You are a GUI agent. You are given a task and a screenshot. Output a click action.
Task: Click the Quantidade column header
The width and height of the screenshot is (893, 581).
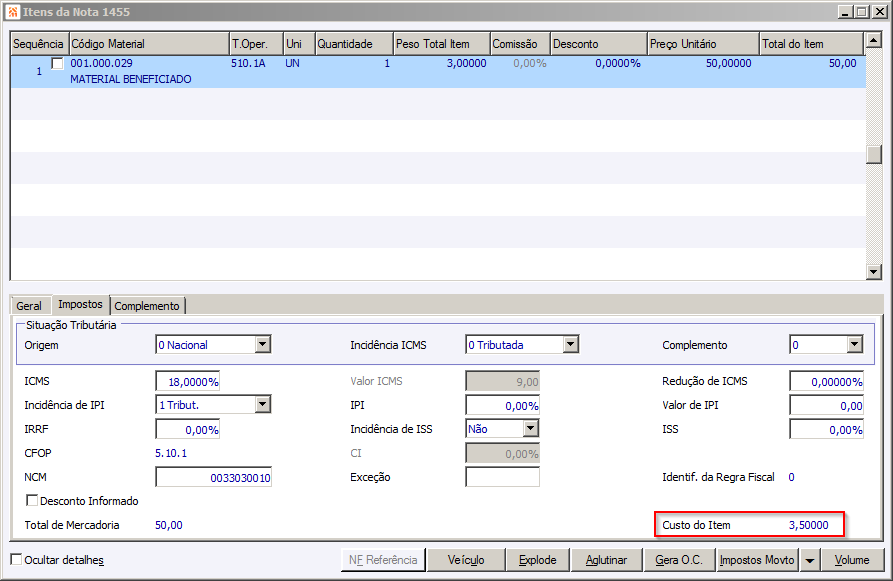click(354, 44)
